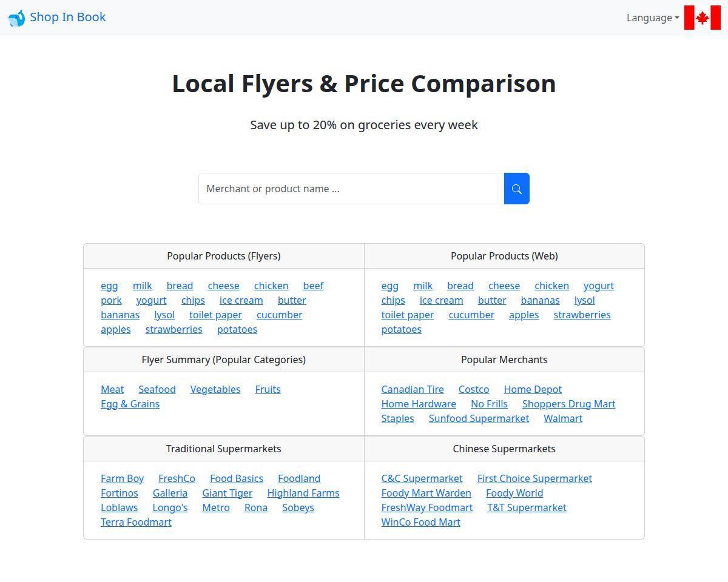Viewport: 728px width, 582px height.
Task: Go to Shoppers Drug Mart
Action: click(x=569, y=404)
